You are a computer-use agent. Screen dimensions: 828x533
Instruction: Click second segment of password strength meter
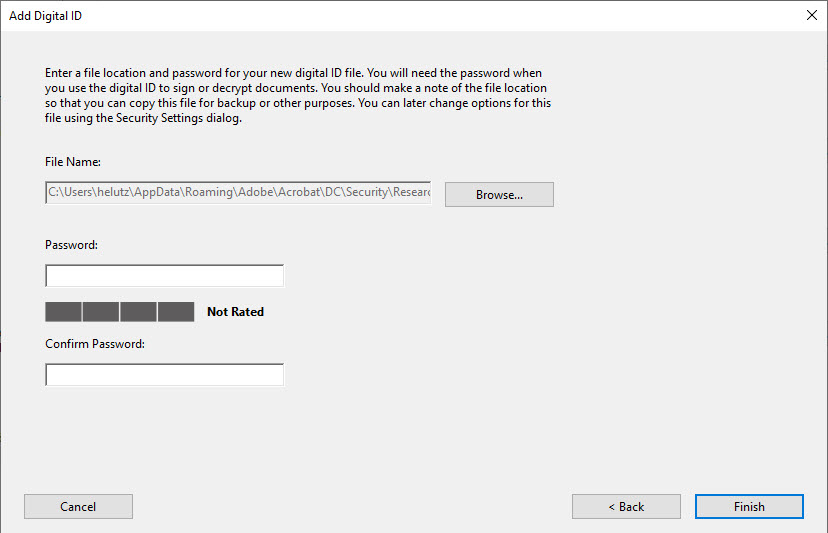101,312
